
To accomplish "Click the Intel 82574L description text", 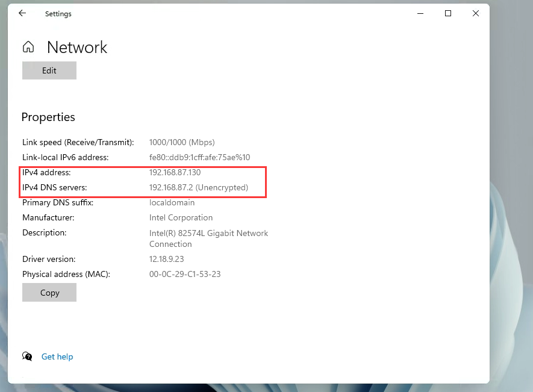I will click(x=208, y=233).
